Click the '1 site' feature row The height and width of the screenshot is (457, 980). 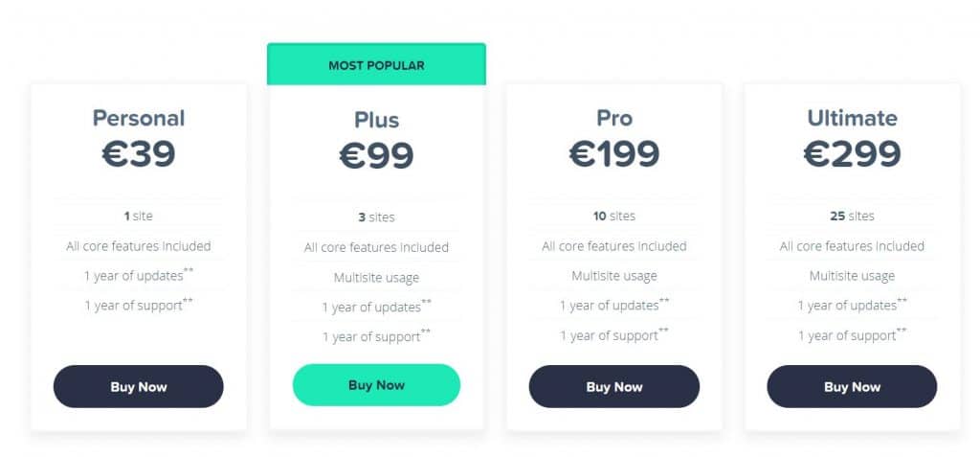click(x=138, y=216)
